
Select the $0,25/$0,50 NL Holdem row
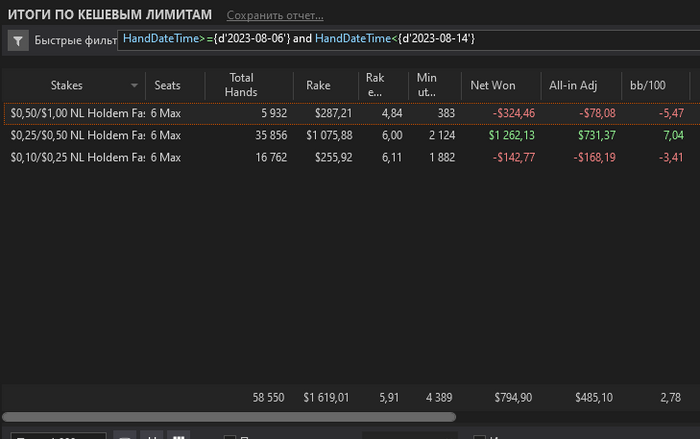[352, 135]
